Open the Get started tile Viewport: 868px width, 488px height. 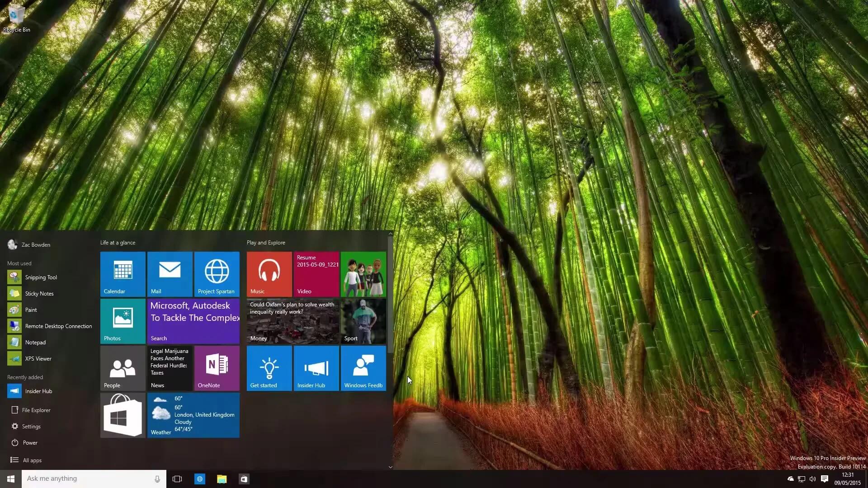pos(269,368)
